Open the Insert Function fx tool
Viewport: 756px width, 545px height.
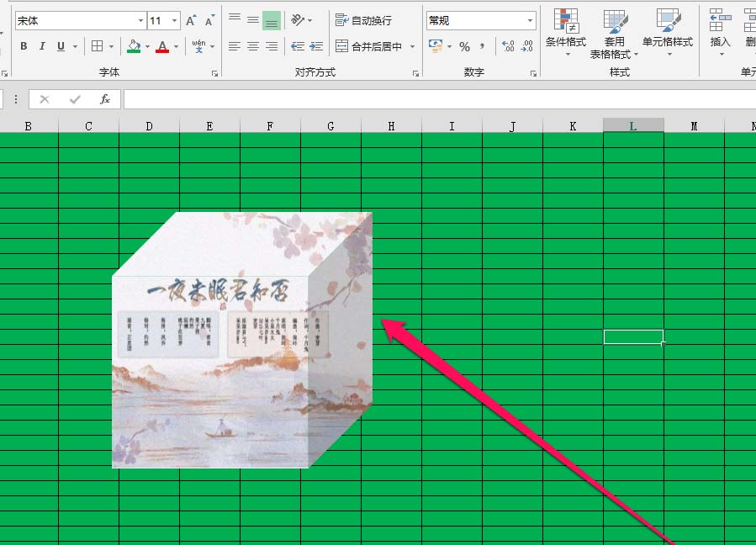coord(104,99)
